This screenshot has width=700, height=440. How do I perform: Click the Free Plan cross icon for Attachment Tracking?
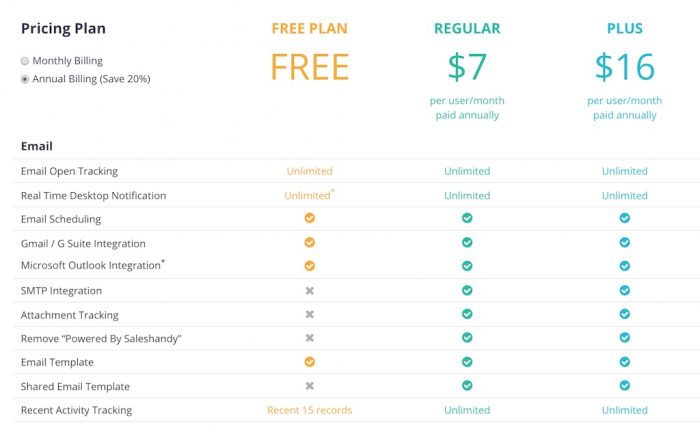(309, 314)
